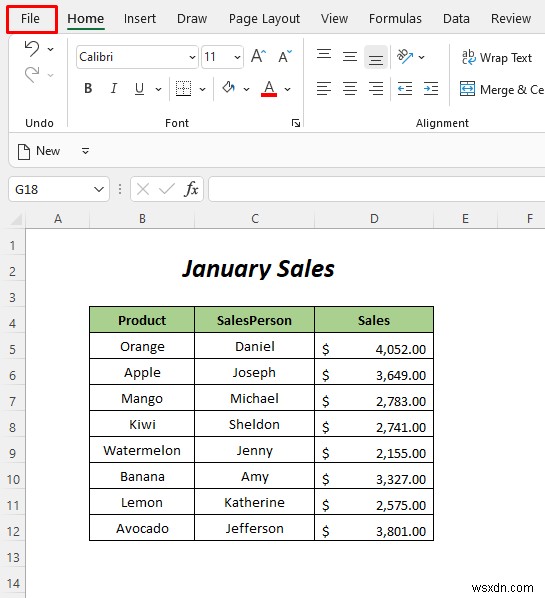545x598 pixels.
Task: Expand Underline style options arrow
Action: point(158,89)
